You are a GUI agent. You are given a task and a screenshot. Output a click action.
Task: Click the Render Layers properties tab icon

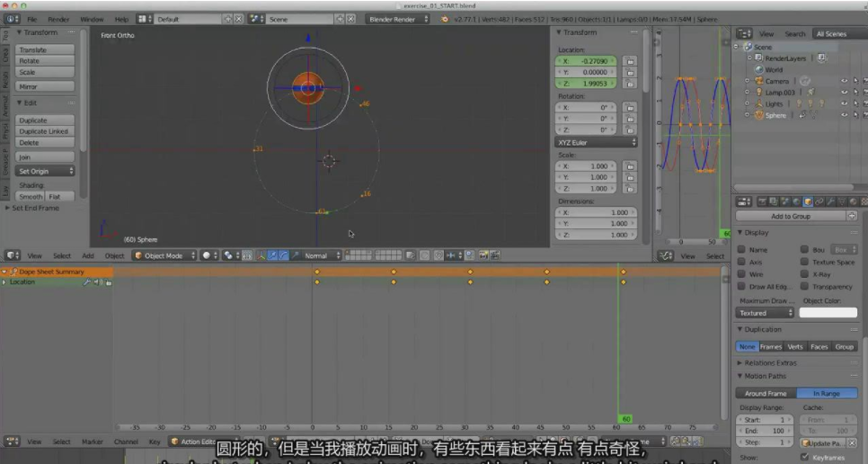pyautogui.click(x=774, y=202)
